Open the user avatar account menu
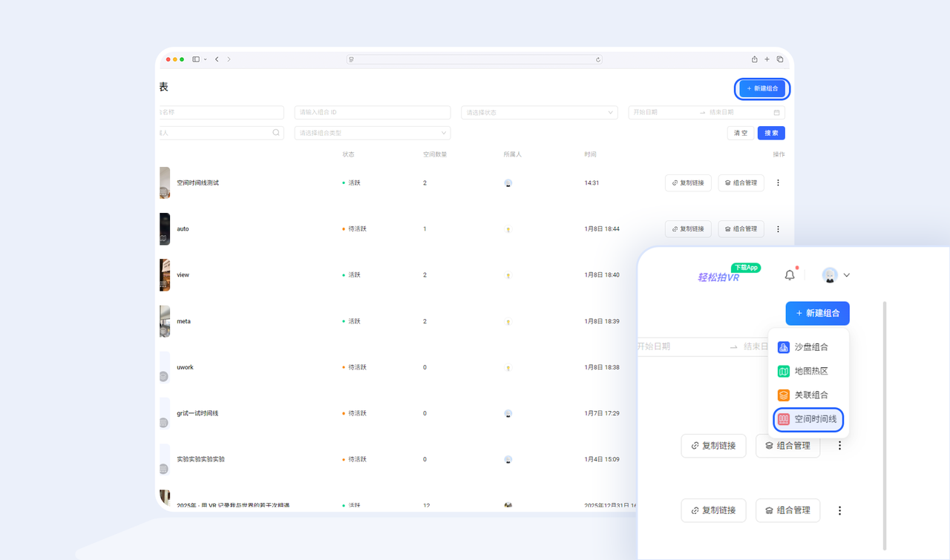950x560 pixels. point(836,275)
